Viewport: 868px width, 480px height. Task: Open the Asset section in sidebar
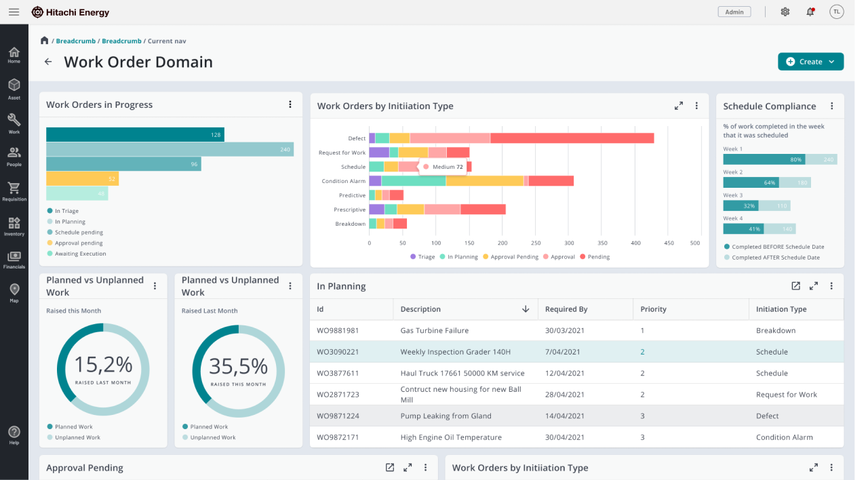[14, 88]
